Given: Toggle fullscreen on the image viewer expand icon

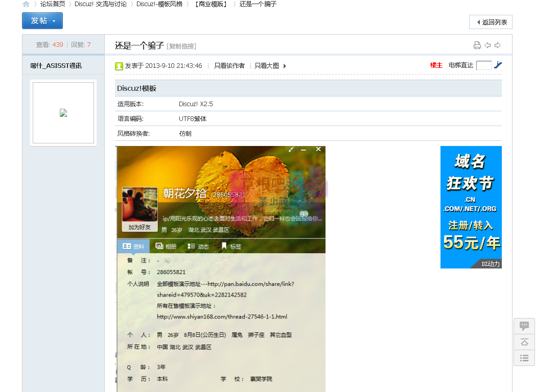Looking at the screenshot, I should click(x=291, y=149).
